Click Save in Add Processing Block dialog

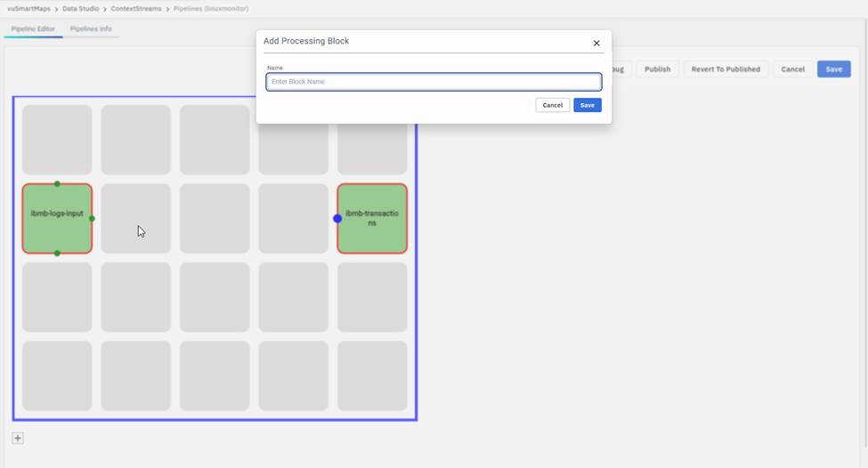click(587, 105)
